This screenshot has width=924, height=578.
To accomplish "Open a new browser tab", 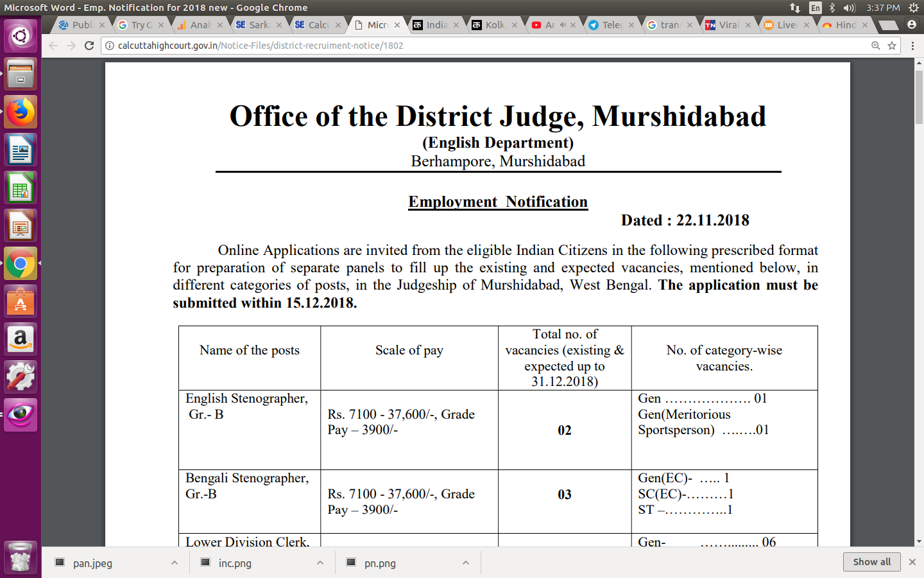I will click(888, 25).
